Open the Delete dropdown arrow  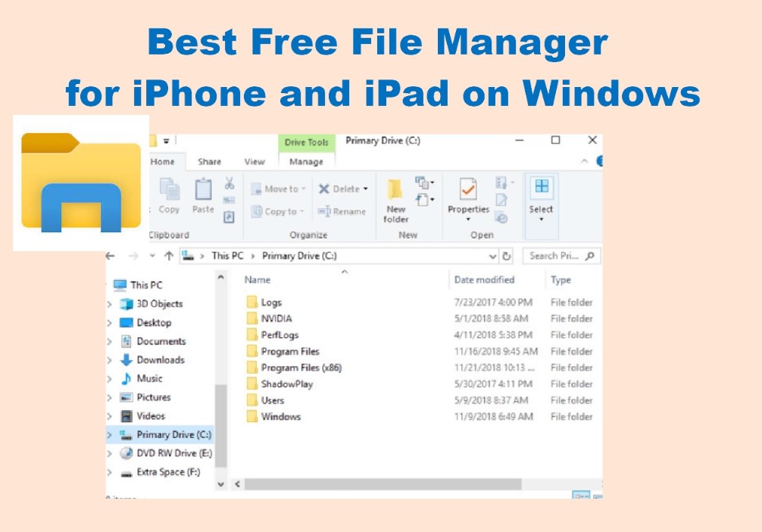point(366,189)
